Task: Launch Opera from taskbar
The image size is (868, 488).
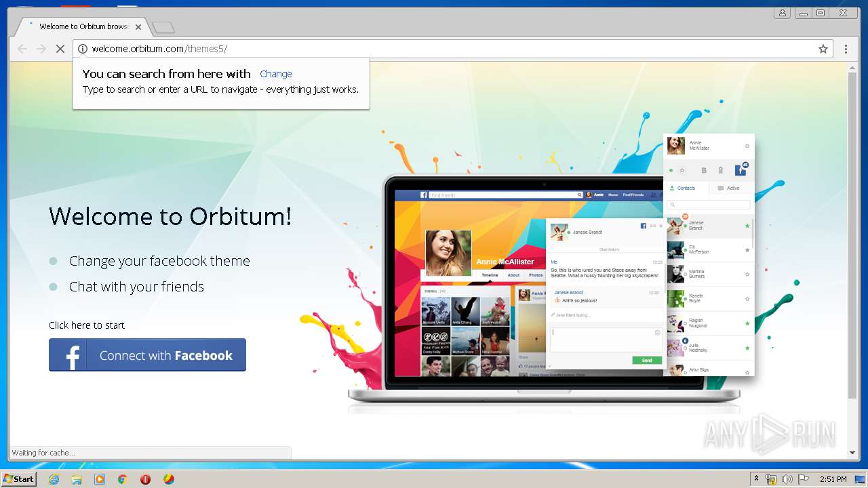Action: 145,479
